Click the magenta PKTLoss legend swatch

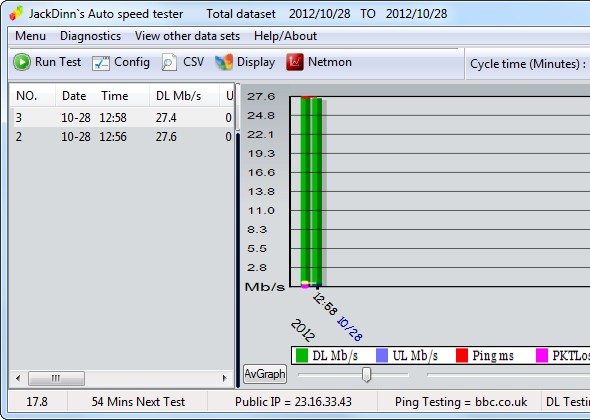[x=542, y=355]
